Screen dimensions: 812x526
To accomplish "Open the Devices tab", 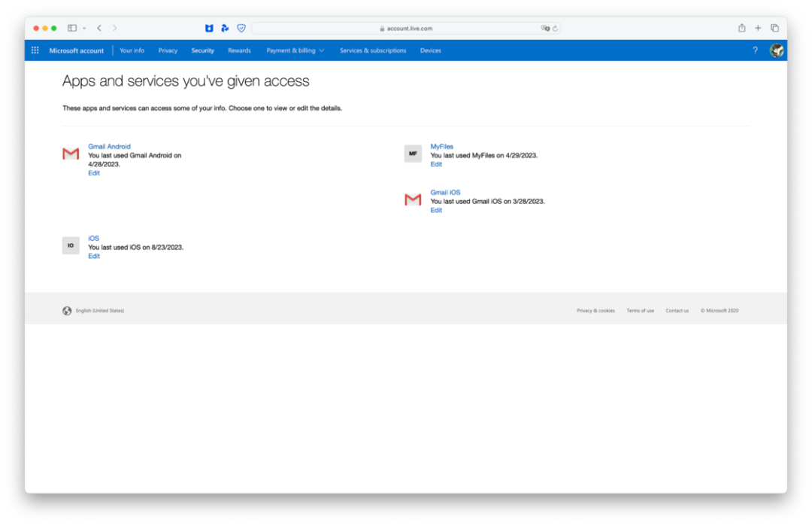I will click(x=430, y=50).
